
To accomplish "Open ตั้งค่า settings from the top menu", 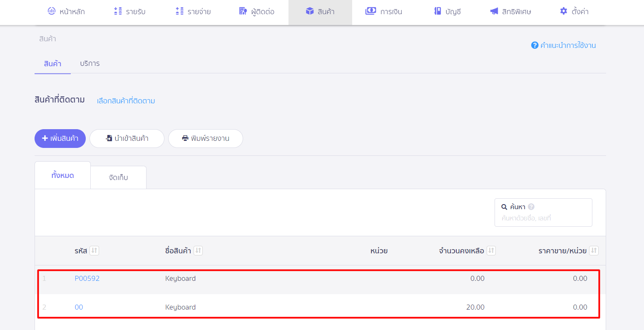I will [574, 12].
